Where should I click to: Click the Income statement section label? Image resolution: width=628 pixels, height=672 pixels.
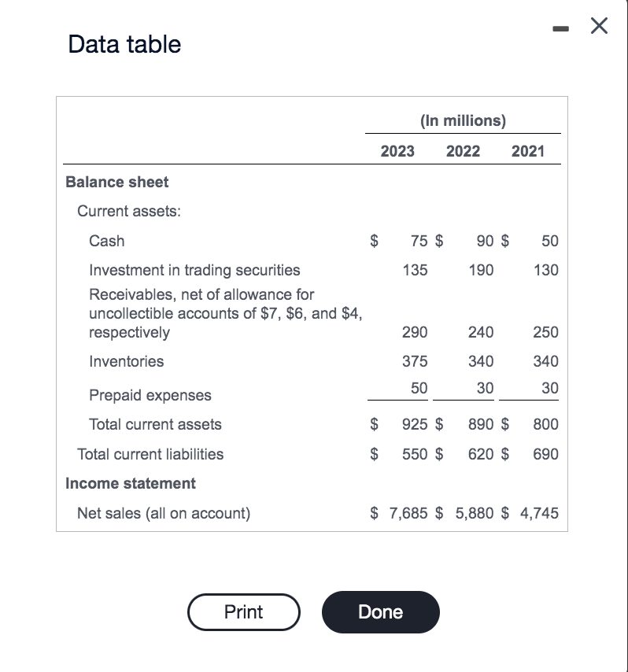pyautogui.click(x=131, y=483)
